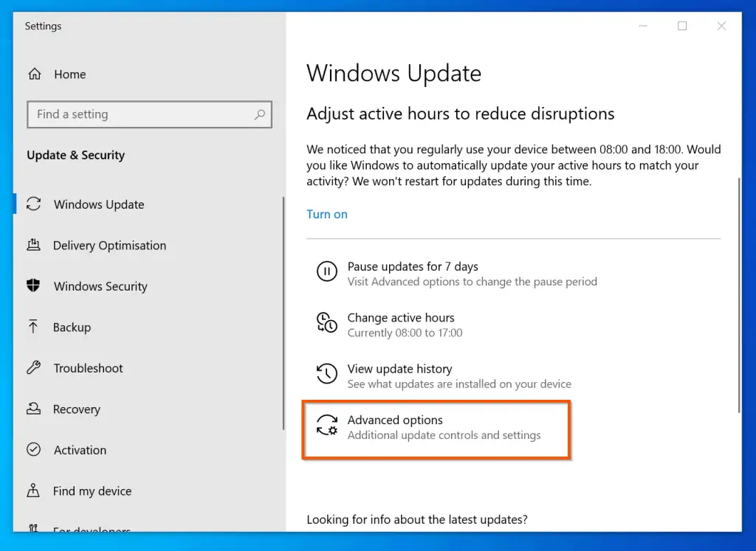The height and width of the screenshot is (551, 756).
Task: Click Pause updates for 7 days
Action: click(x=413, y=266)
